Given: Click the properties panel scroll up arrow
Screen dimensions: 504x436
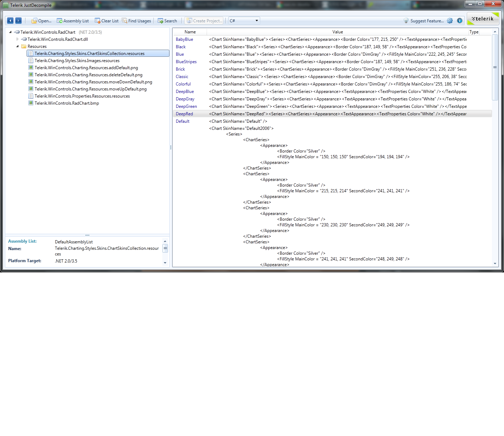Looking at the screenshot, I should click(165, 241).
